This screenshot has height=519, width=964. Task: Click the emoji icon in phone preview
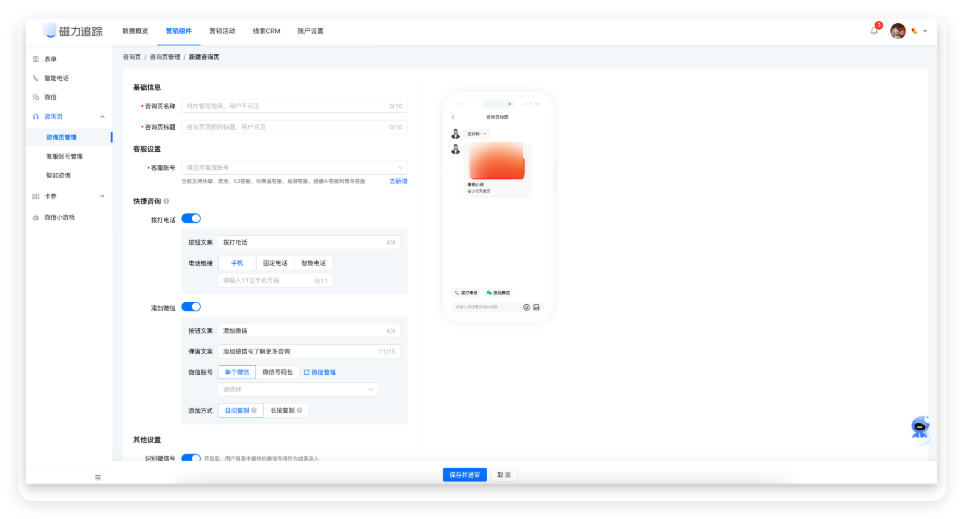tap(526, 307)
